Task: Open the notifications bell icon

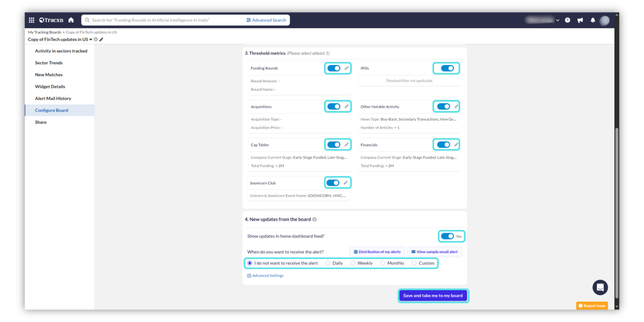Action: [x=593, y=20]
